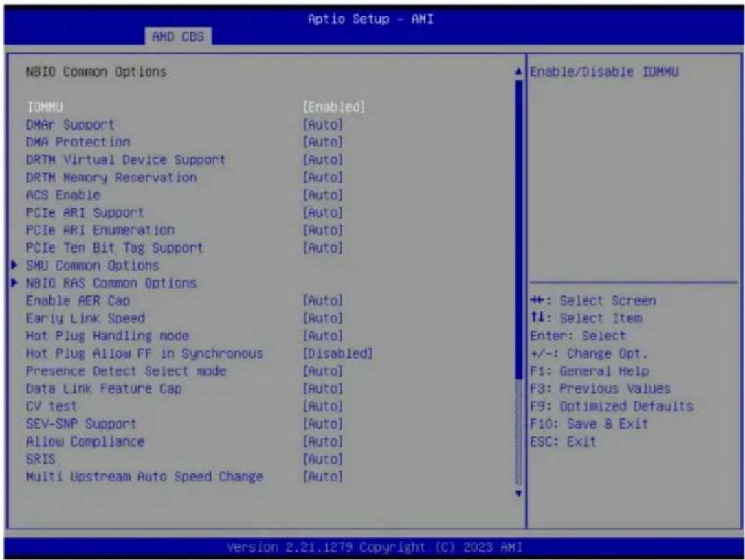Open DMA Protection Auto value
The image size is (745, 560).
322,142
